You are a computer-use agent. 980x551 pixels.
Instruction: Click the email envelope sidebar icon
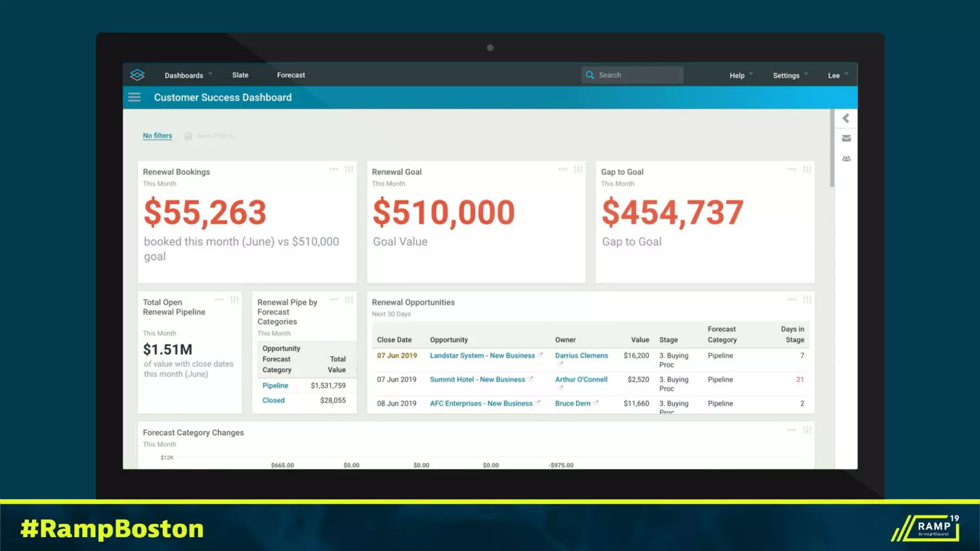[846, 138]
